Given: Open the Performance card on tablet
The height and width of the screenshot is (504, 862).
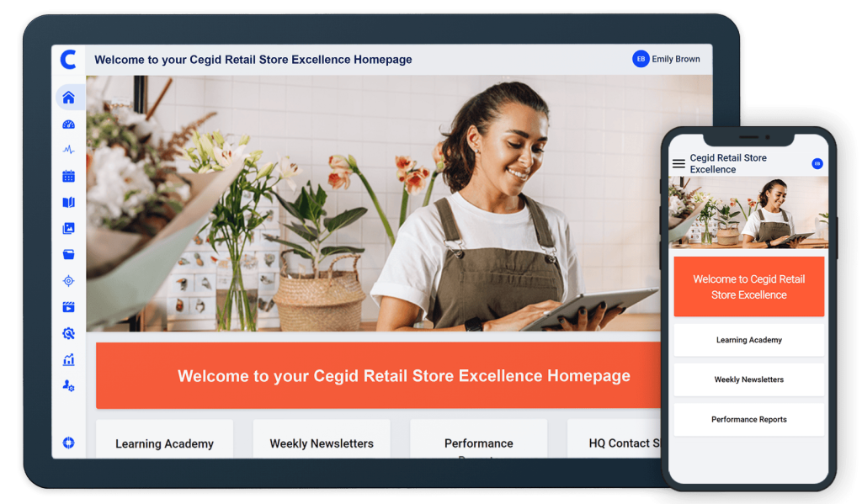Looking at the screenshot, I should coord(479,439).
